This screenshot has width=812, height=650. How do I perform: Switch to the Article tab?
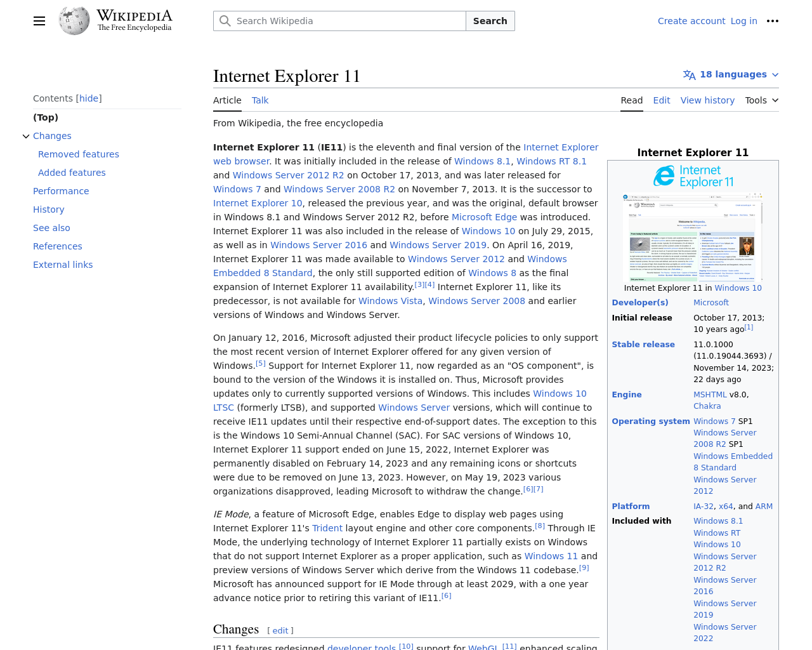point(227,100)
